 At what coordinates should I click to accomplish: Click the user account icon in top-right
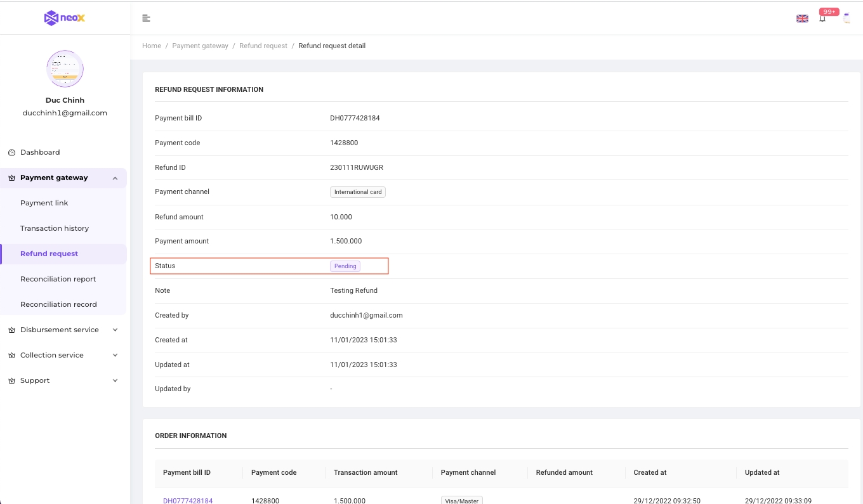(x=847, y=18)
